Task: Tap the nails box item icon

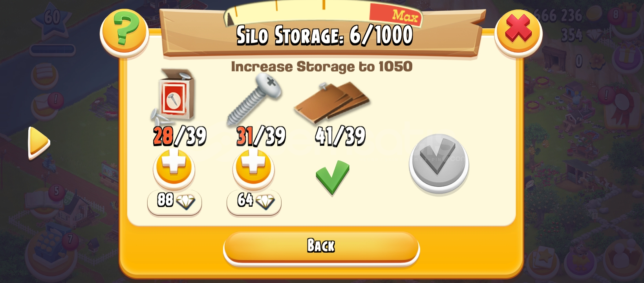Action: (x=173, y=96)
